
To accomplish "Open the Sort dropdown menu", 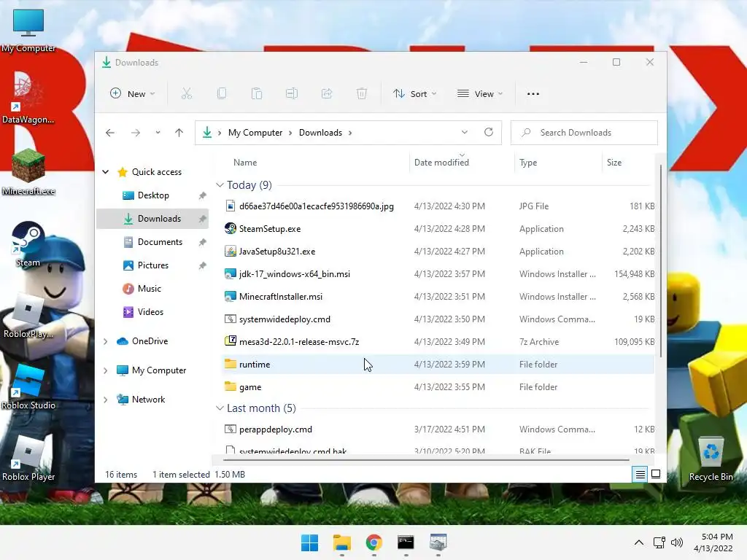I will click(x=414, y=94).
